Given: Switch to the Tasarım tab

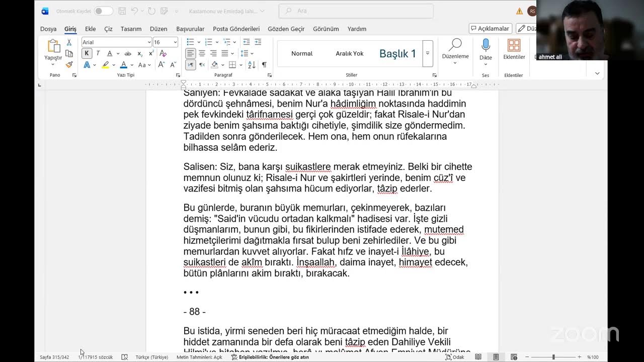Looking at the screenshot, I should click(x=131, y=29).
